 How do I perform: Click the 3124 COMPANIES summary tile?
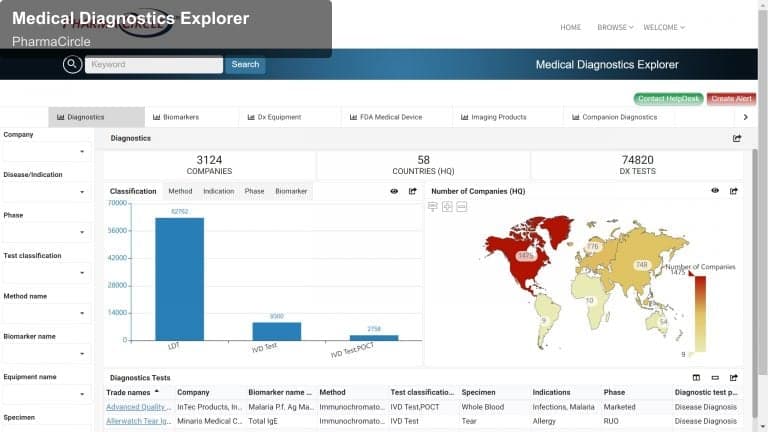209,165
